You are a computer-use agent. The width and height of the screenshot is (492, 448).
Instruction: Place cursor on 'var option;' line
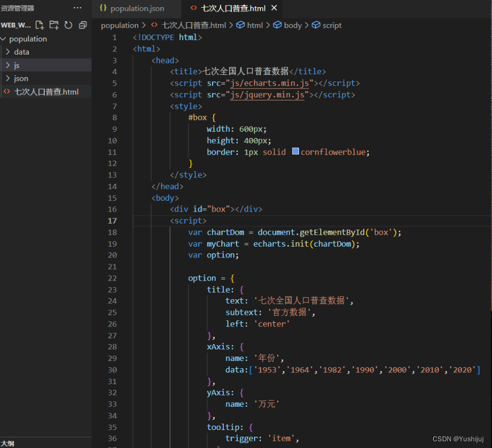click(214, 255)
